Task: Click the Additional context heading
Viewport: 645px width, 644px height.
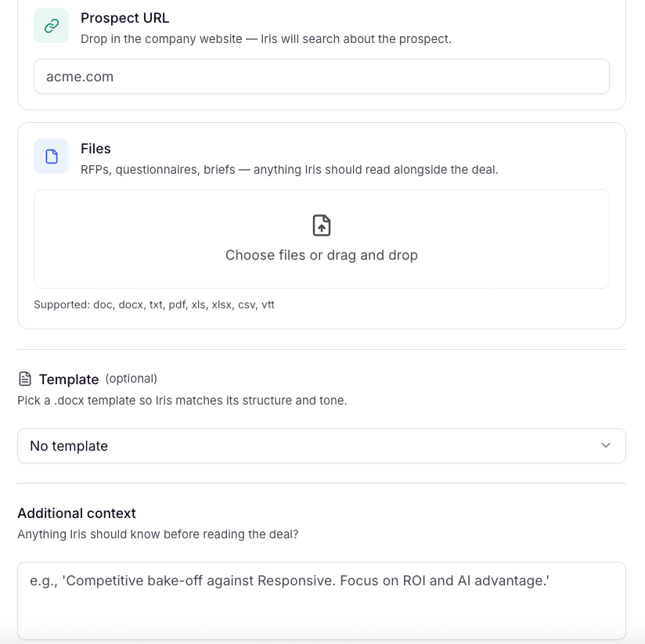Action: coord(77,513)
